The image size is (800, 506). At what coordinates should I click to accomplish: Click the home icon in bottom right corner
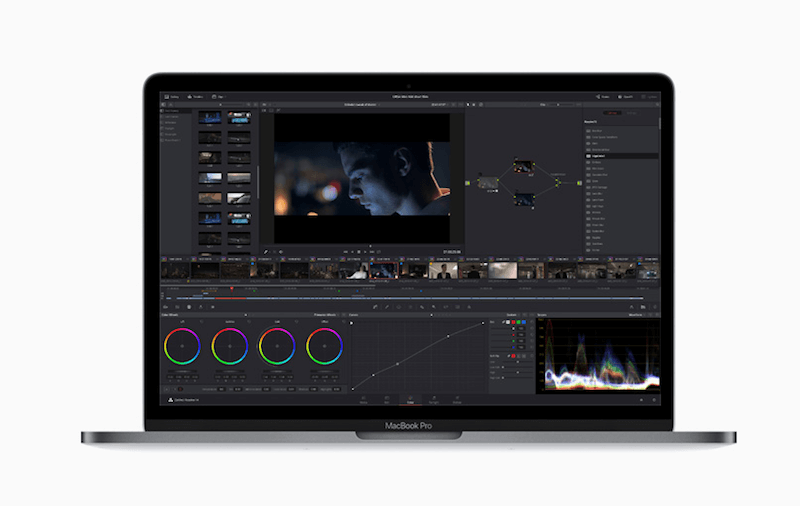point(643,399)
